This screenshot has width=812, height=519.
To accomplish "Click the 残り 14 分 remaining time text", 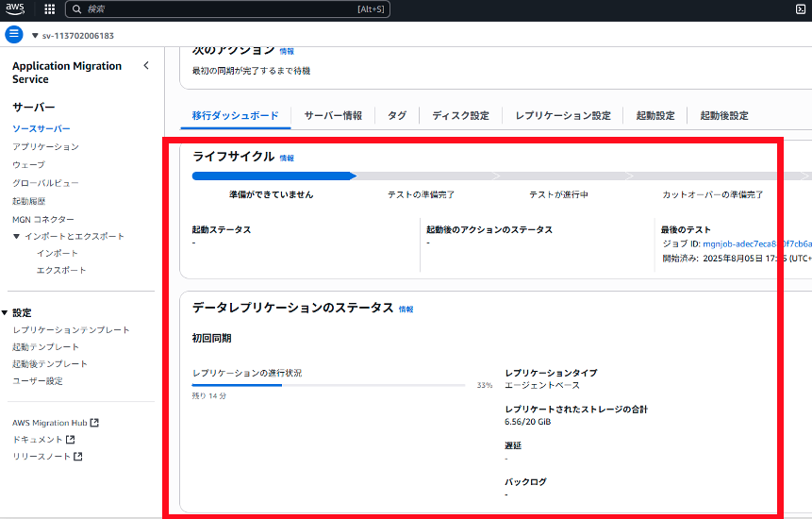I will click(209, 395).
